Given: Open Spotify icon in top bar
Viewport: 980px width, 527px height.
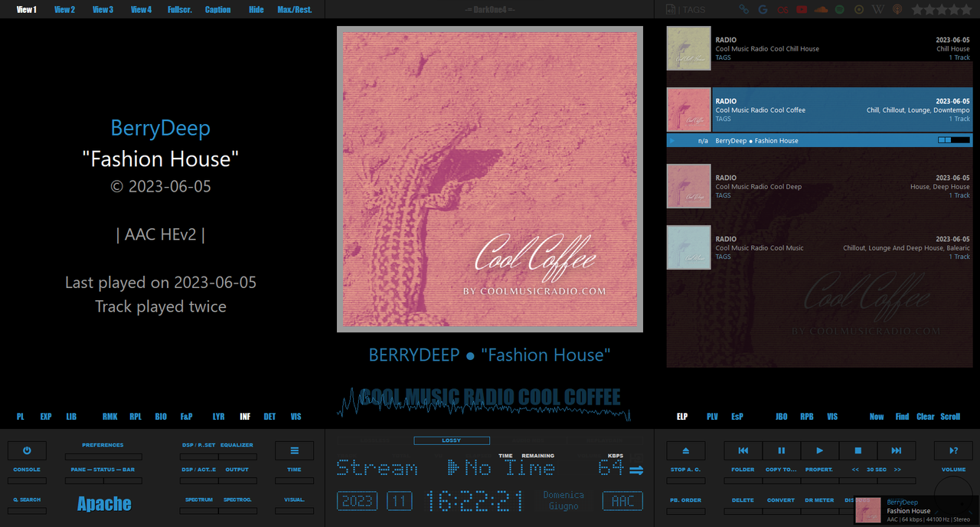Looking at the screenshot, I should click(x=840, y=9).
